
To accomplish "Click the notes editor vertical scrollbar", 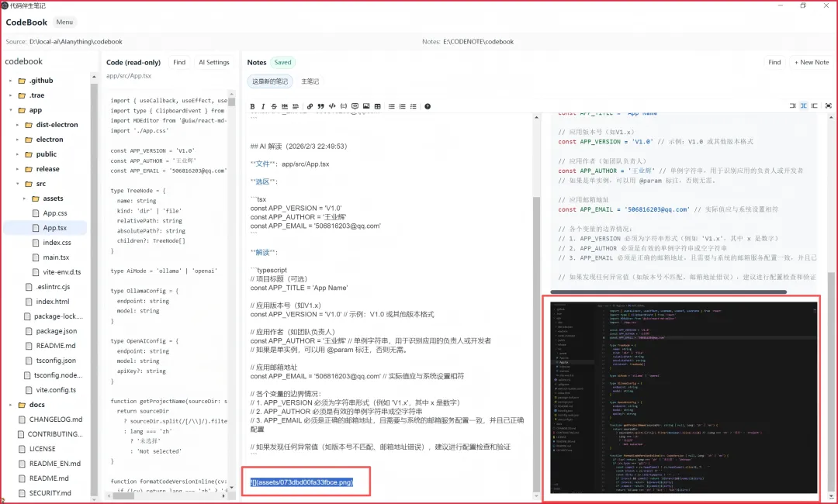I will click(x=536, y=342).
